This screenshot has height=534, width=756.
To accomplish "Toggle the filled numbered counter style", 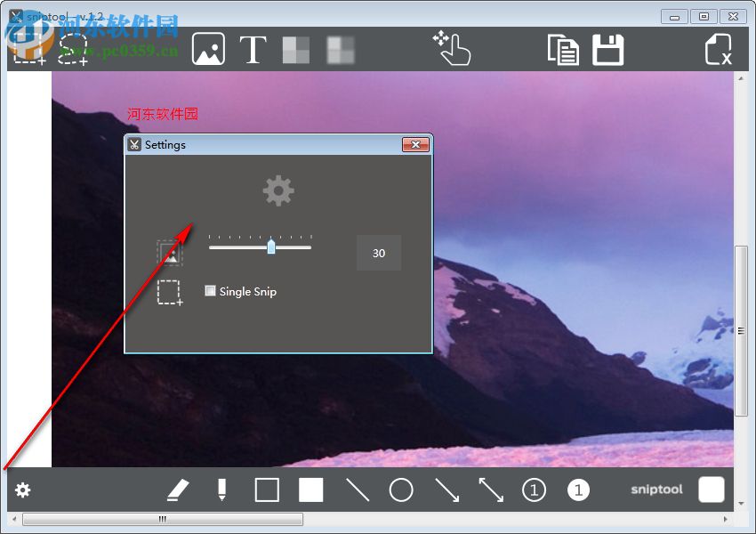I will [578, 489].
